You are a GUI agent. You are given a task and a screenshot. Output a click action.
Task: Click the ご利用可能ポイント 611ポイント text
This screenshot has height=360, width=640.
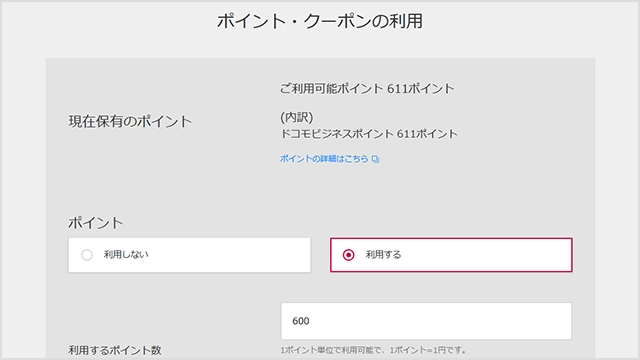point(367,89)
